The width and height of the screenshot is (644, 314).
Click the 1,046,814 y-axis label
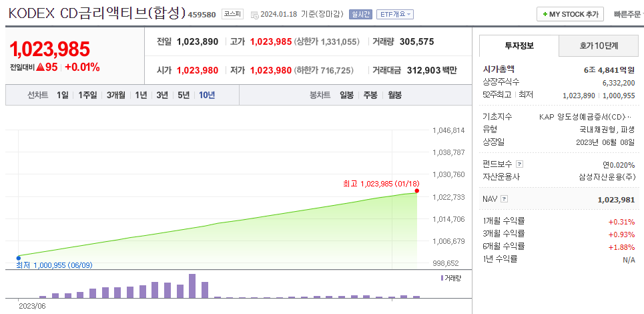point(449,130)
